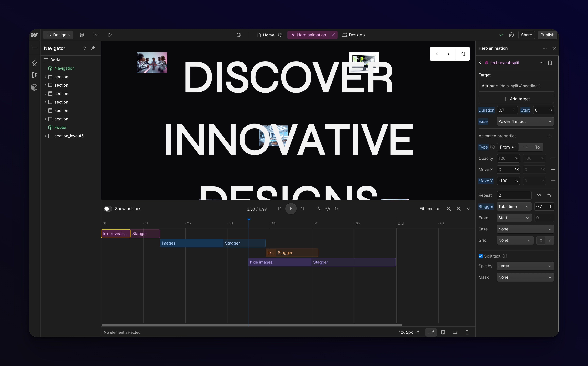
Task: Toggle Show outlines switch
Action: 108,209
